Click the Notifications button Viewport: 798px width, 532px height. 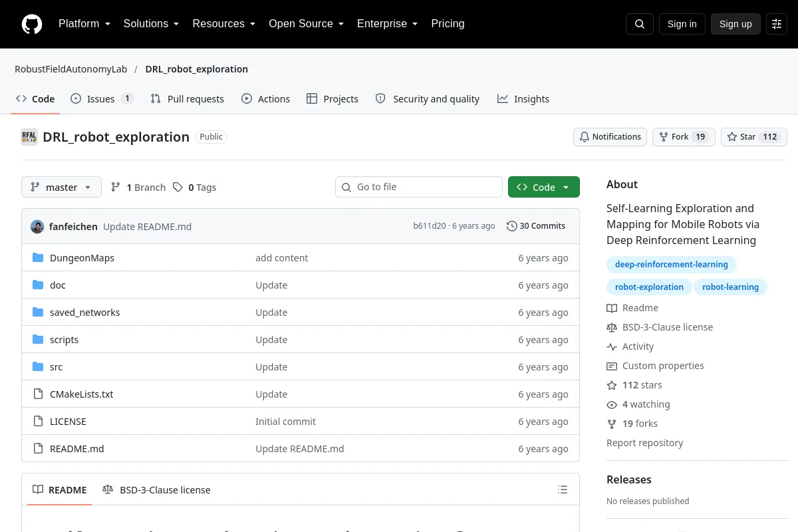point(610,137)
